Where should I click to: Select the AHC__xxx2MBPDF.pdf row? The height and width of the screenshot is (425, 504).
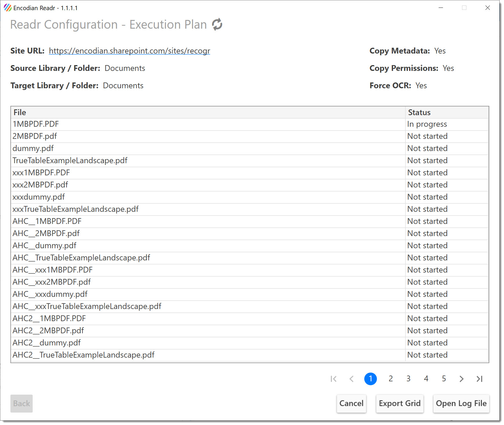250,282
